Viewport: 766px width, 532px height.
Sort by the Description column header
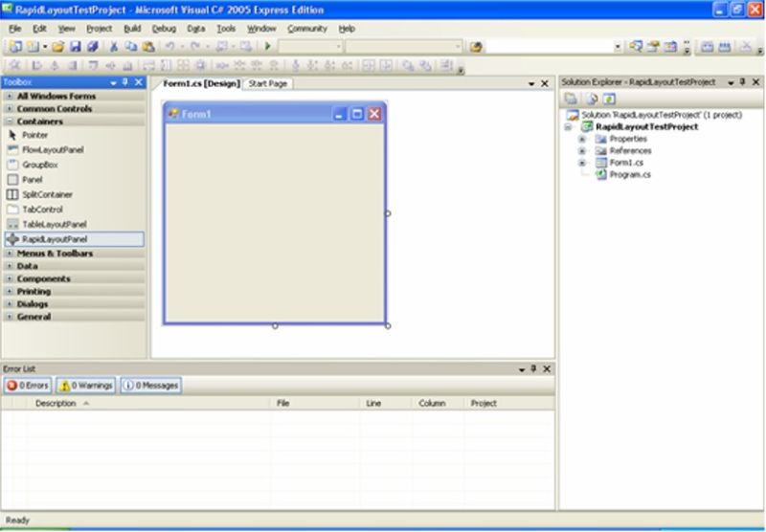pos(148,403)
